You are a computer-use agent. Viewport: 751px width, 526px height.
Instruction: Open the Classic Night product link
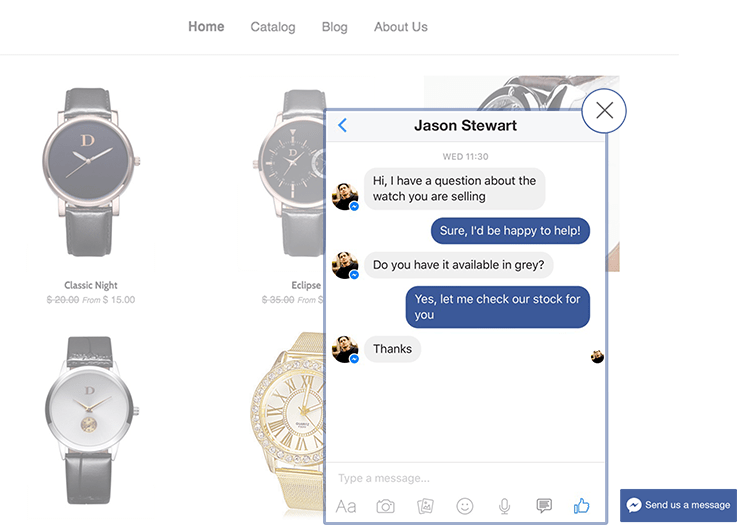[91, 286]
